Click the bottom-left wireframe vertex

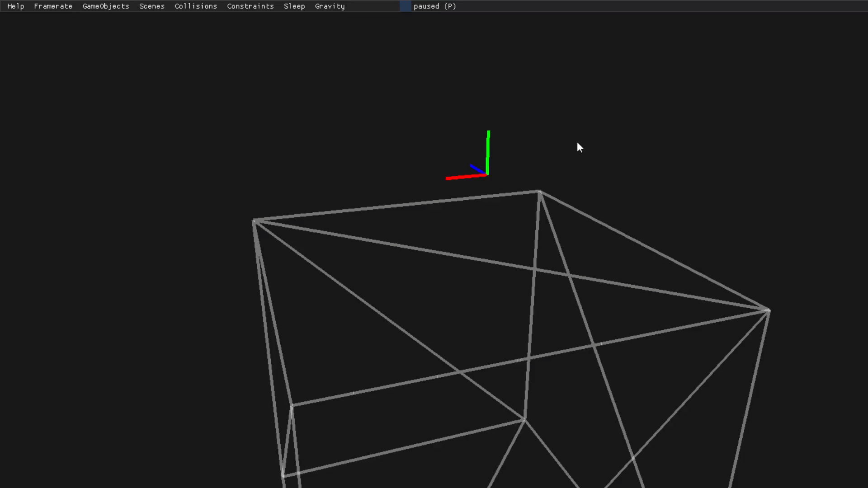point(283,475)
